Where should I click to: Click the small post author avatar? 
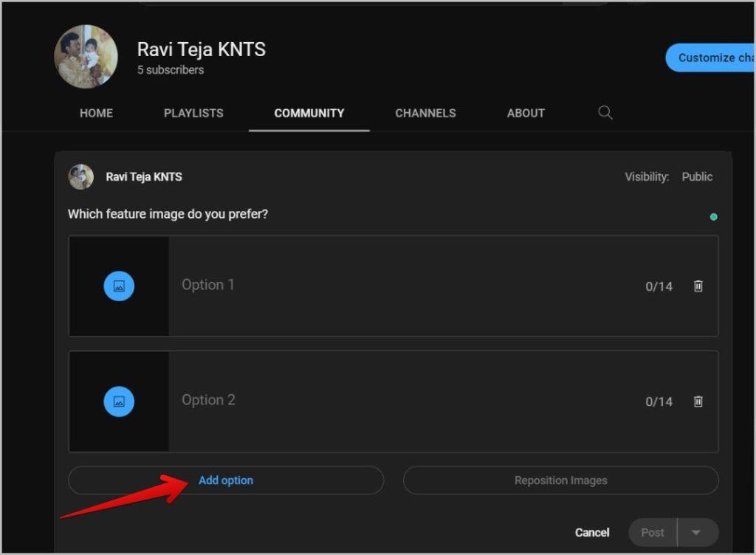coord(80,177)
